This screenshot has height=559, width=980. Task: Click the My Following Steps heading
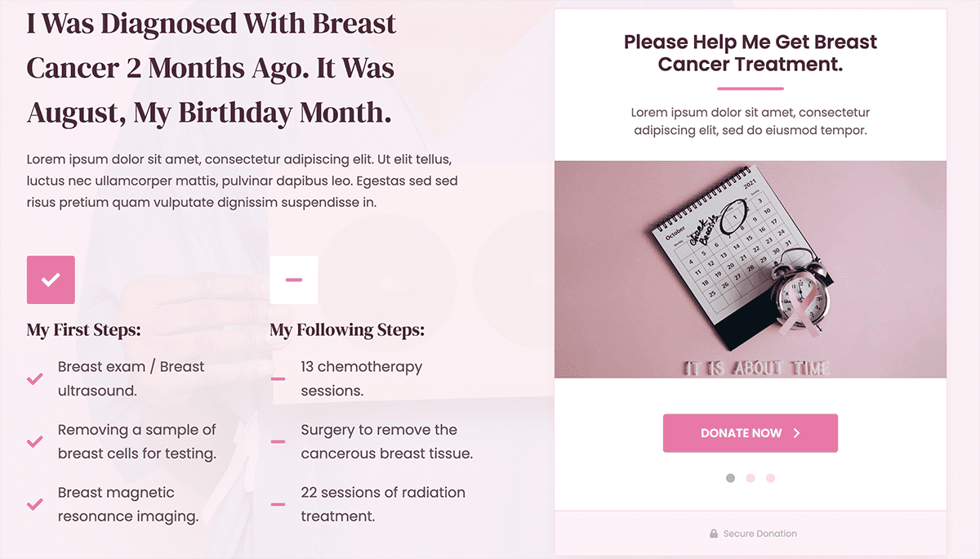point(347,330)
